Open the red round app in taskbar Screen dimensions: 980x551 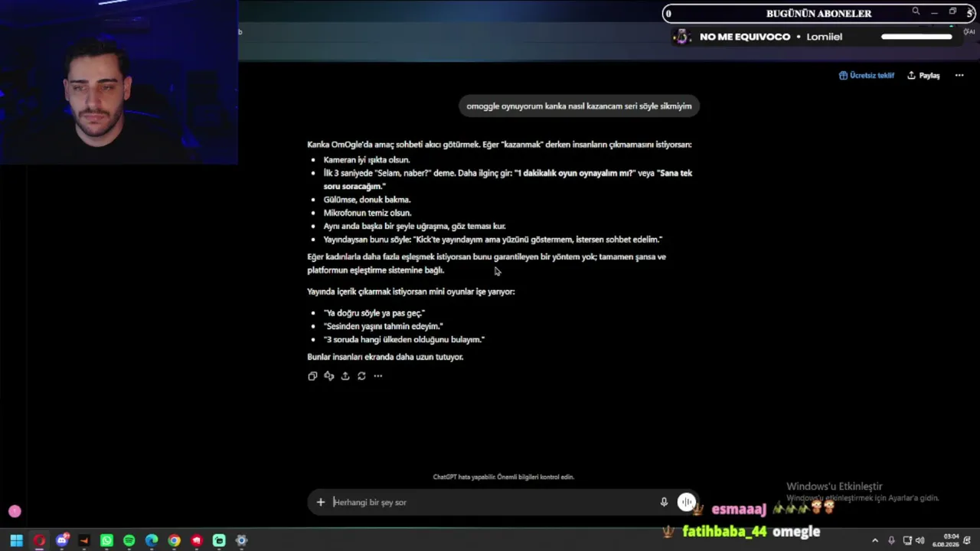[x=197, y=540]
